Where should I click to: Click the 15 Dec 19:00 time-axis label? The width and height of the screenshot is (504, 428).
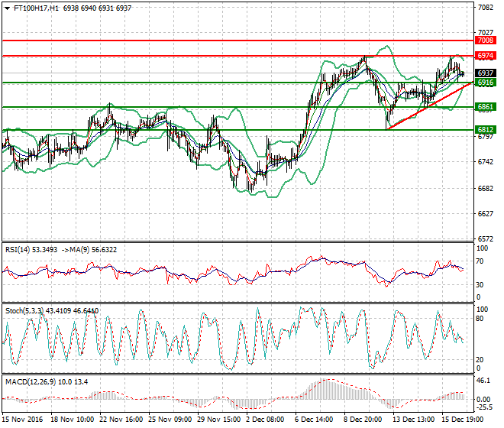461,420
